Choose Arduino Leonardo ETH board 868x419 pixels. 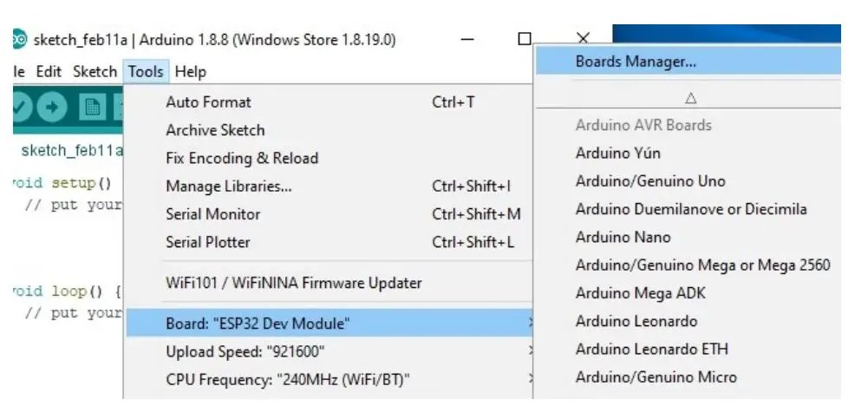[651, 349]
